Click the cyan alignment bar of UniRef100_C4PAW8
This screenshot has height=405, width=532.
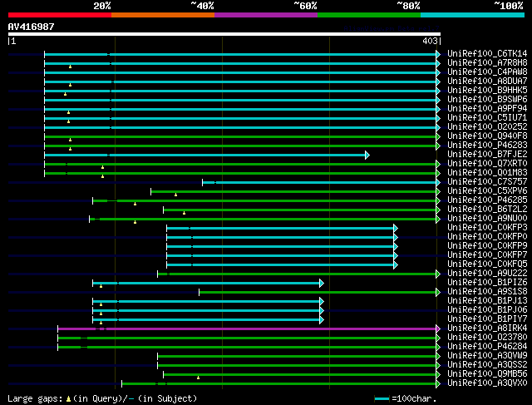pos(240,72)
